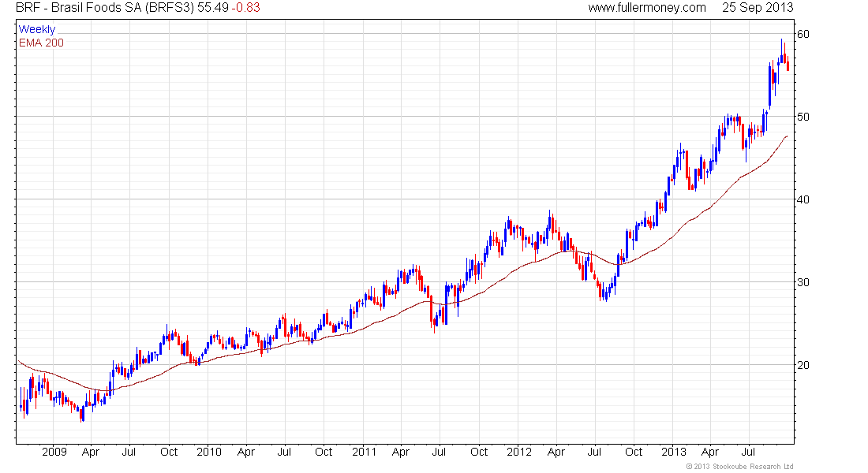Click the 2013 year label on time axis
The width and height of the screenshot is (868, 473).
click(674, 452)
